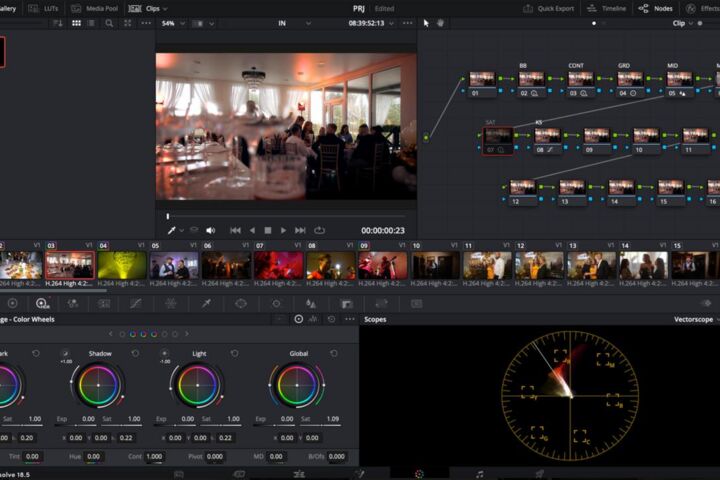
Task: Toggle loop playback
Action: [319, 230]
